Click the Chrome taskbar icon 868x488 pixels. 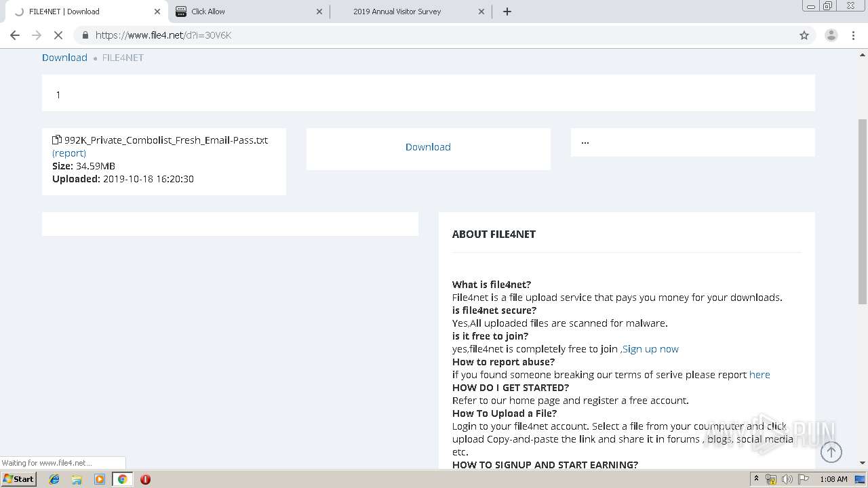[x=122, y=479]
